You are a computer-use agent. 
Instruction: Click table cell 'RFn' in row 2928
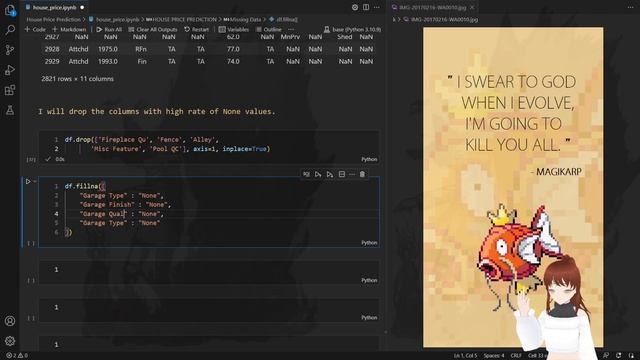141,49
